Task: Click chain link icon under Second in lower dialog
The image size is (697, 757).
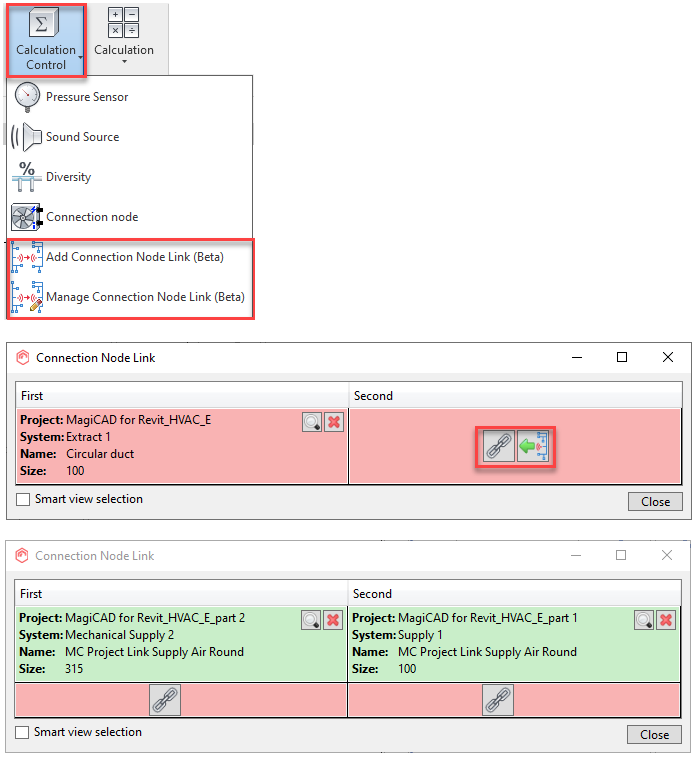Action: click(x=498, y=700)
